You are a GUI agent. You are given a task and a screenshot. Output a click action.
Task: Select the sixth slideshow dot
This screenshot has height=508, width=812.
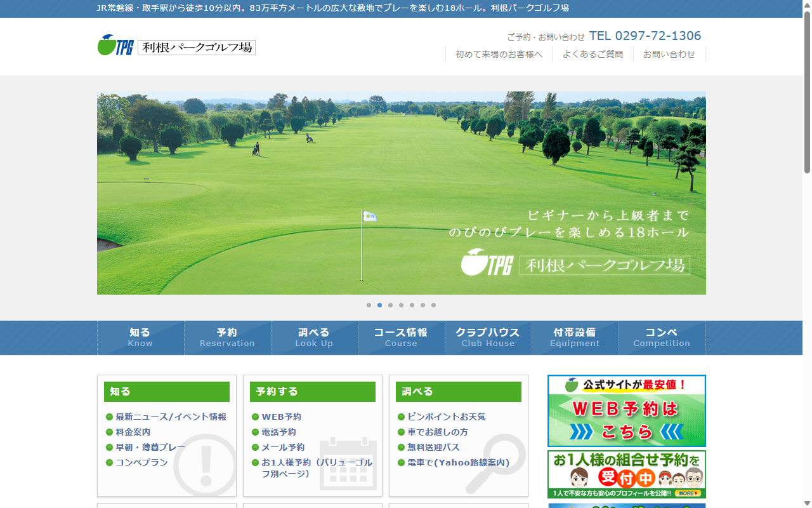click(x=422, y=305)
